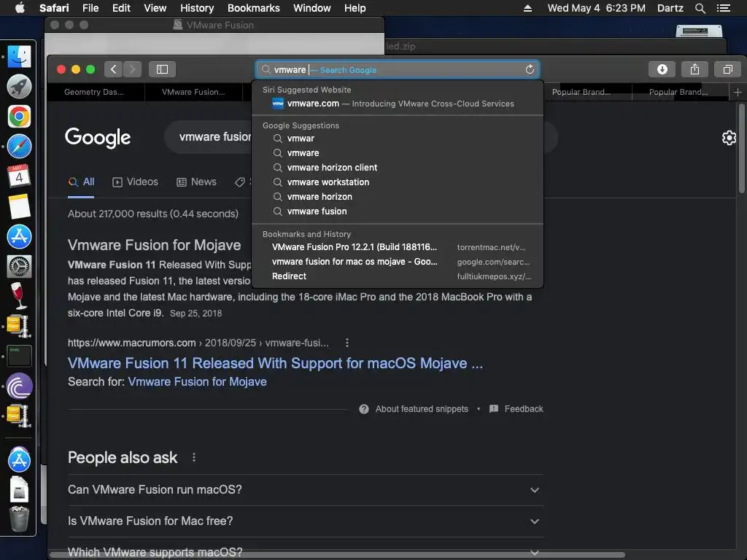
Task: Click the Google logo
Action: (98, 138)
